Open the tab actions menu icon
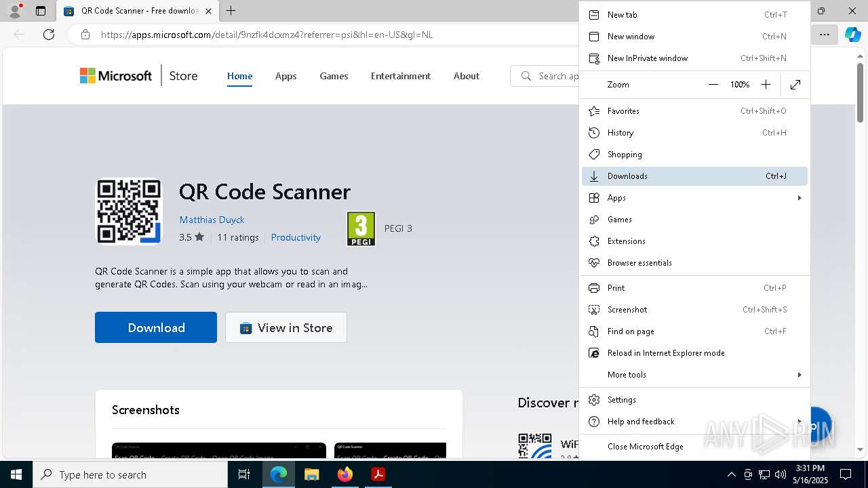This screenshot has width=868, height=488. pos(41,11)
